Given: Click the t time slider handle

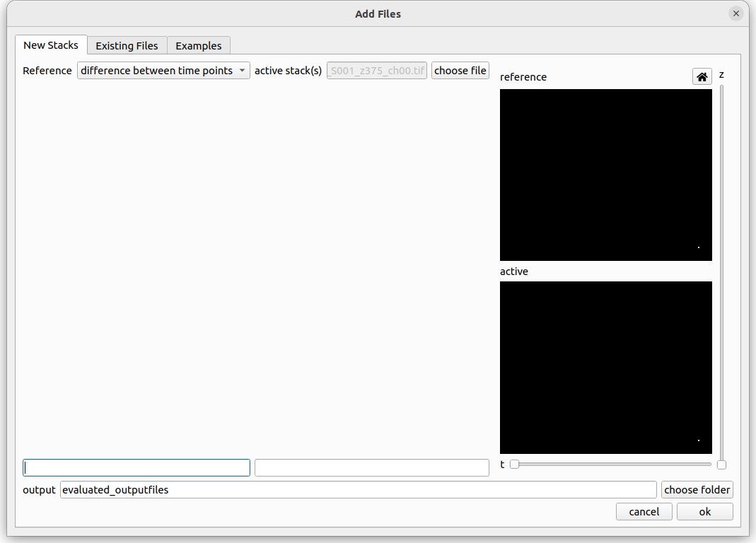Looking at the screenshot, I should pyautogui.click(x=514, y=464).
